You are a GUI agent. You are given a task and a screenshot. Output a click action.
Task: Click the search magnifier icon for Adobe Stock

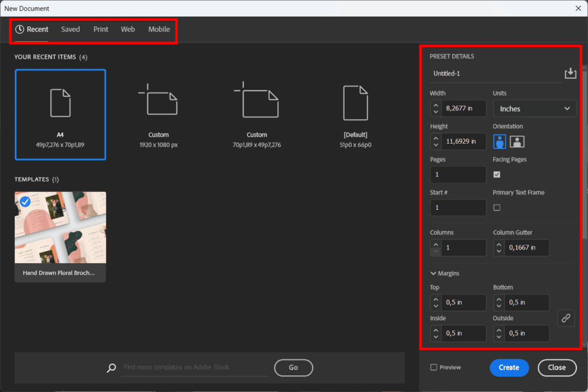coord(111,367)
